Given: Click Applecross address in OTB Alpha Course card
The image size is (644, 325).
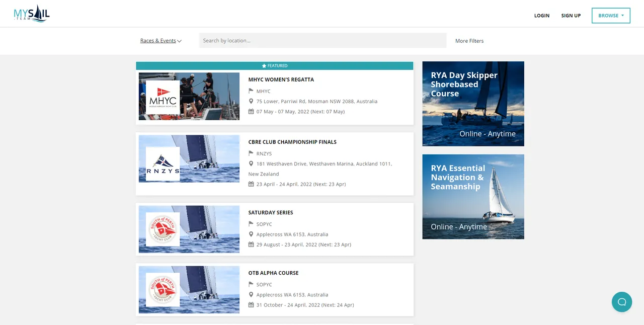Looking at the screenshot, I should click(x=292, y=294).
